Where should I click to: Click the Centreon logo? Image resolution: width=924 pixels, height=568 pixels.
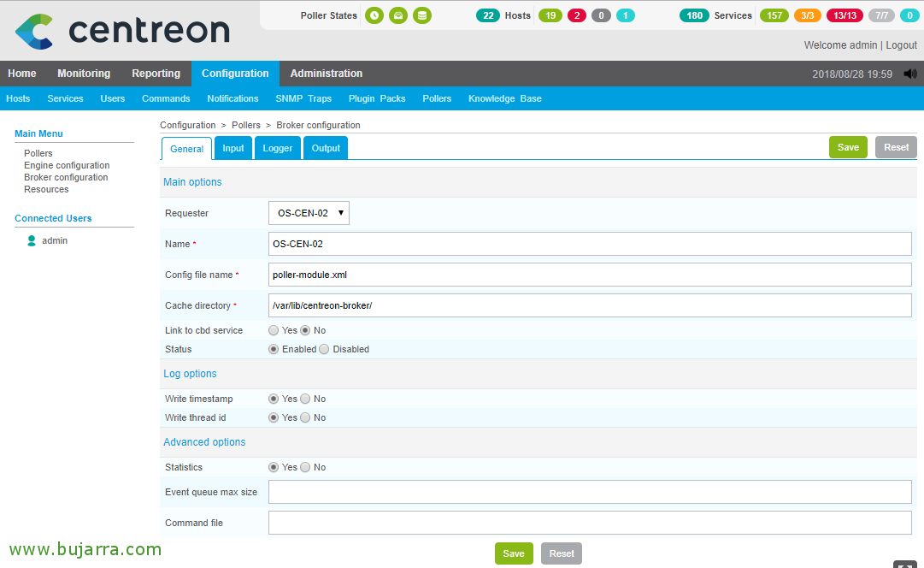coord(122,31)
